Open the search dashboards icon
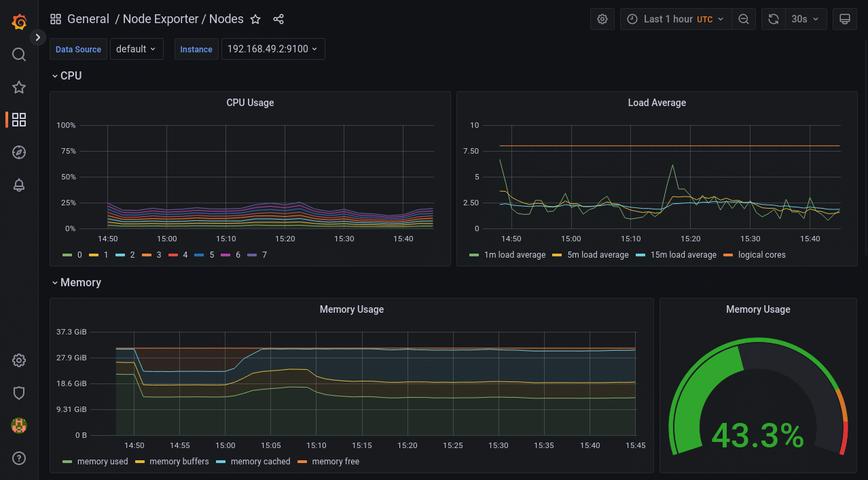This screenshot has width=868, height=480. pyautogui.click(x=19, y=54)
